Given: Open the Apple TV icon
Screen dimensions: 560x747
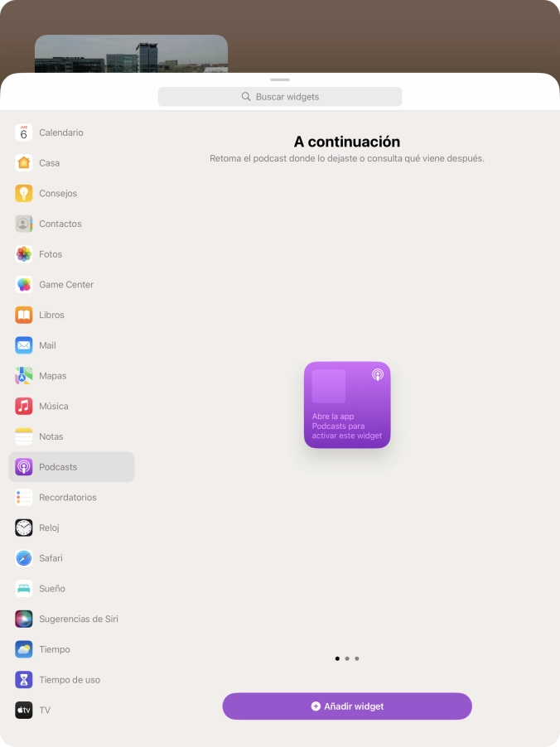Looking at the screenshot, I should 24,711.
